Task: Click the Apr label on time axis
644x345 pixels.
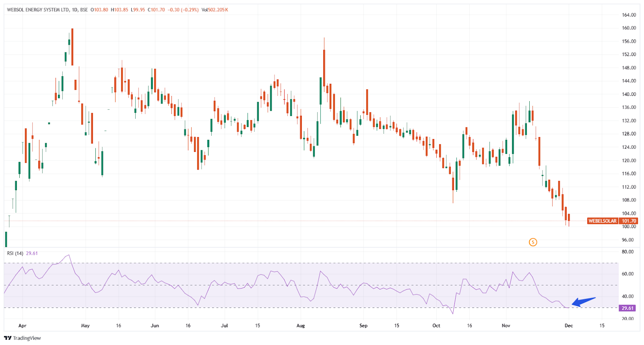Action: click(x=22, y=326)
